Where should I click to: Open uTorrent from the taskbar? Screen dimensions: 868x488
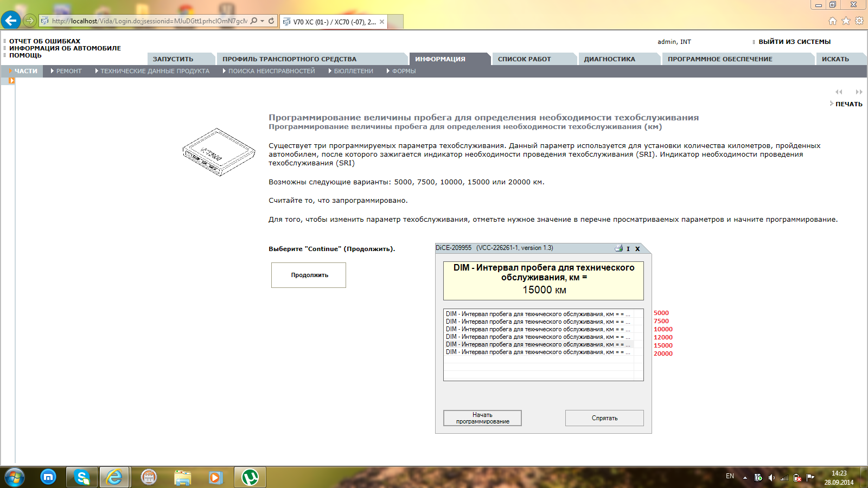(x=250, y=477)
